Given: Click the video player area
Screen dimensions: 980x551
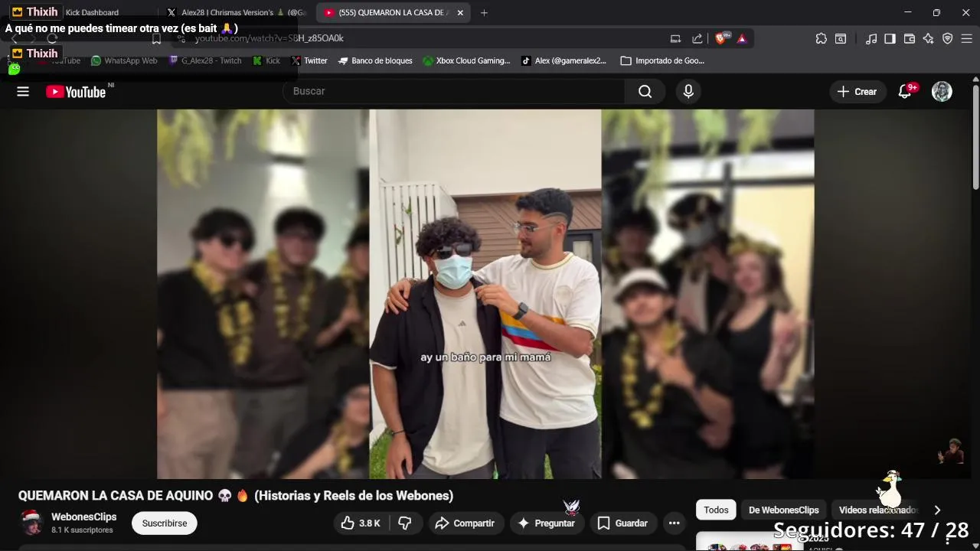Looking at the screenshot, I should point(485,294).
